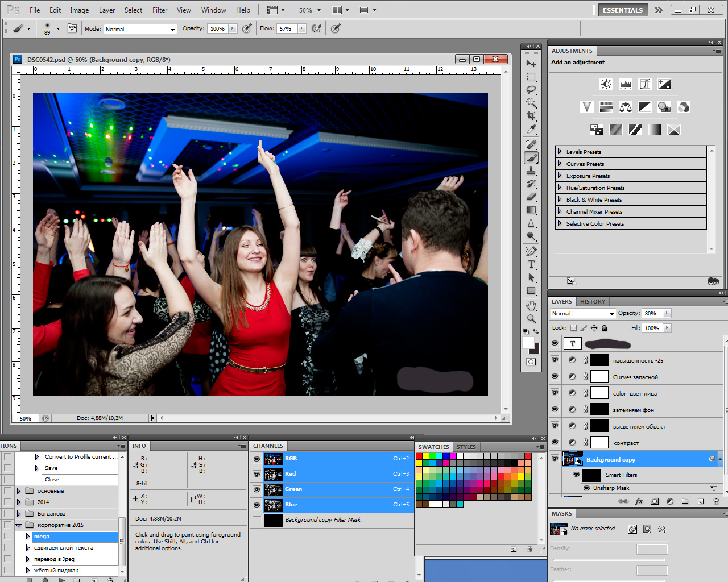Screen dimensions: 728x582
Task: Hide the Red channel
Action: coord(257,474)
